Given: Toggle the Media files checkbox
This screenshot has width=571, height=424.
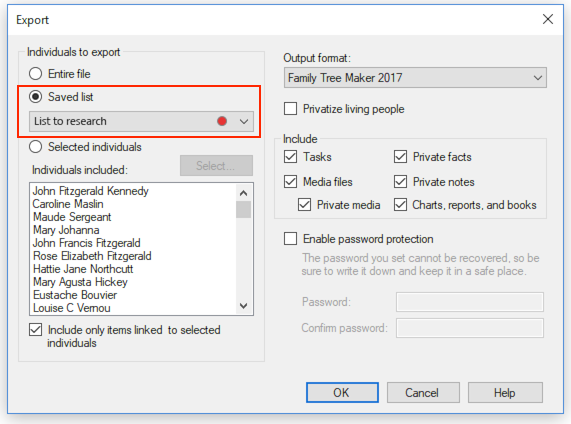Looking at the screenshot, I should (290, 181).
